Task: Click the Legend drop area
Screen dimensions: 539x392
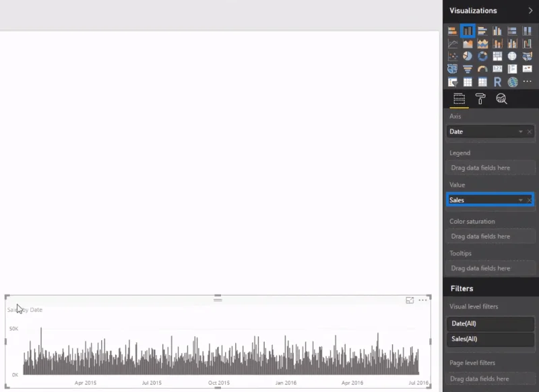Action: click(490, 168)
